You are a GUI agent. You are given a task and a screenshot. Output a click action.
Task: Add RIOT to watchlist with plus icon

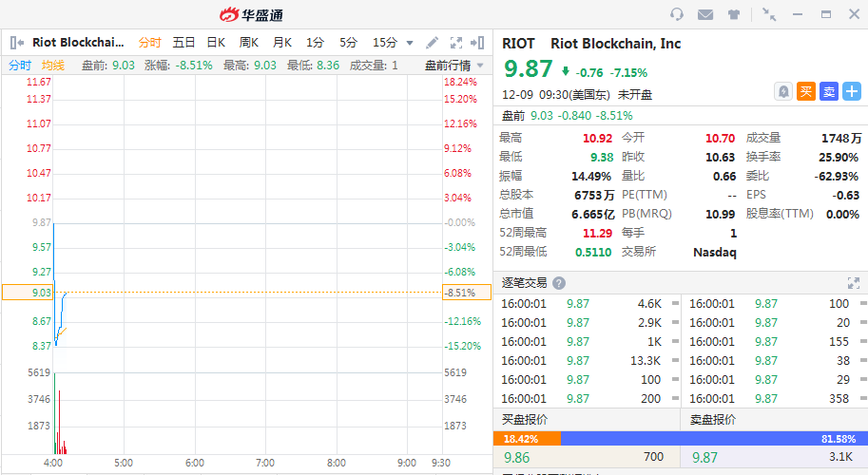[852, 91]
